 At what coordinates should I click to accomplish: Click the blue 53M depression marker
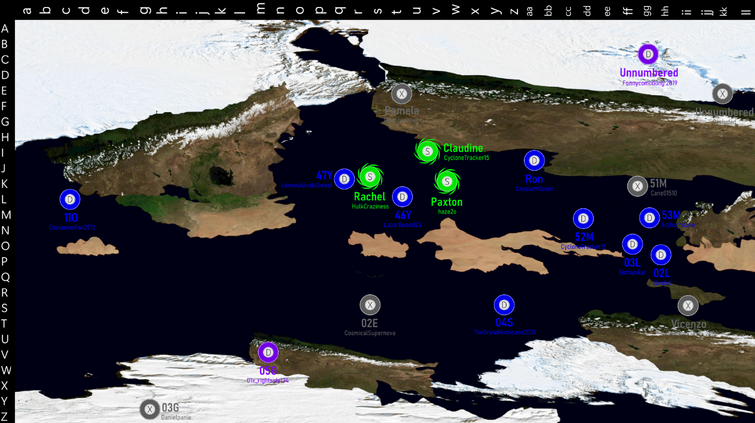(x=649, y=218)
